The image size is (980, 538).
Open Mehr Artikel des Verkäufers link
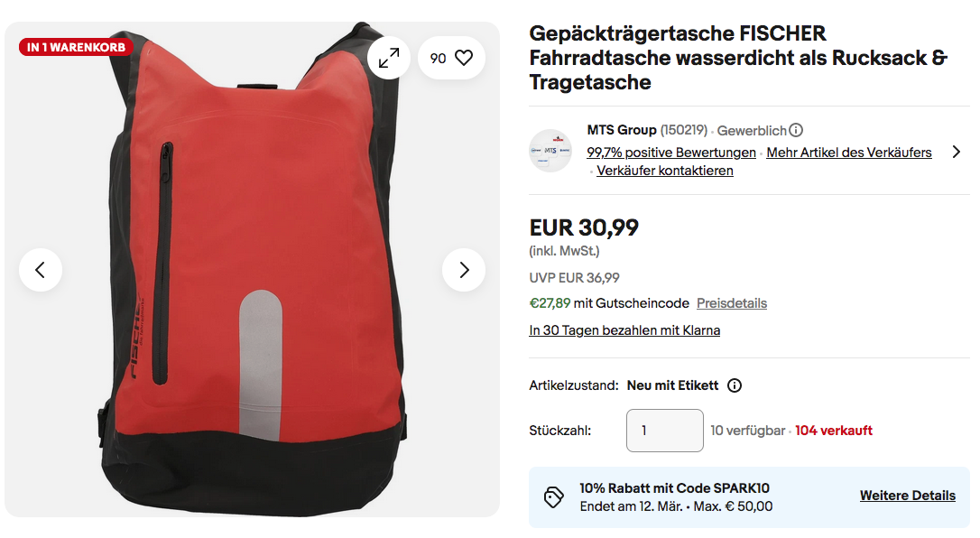tap(849, 153)
